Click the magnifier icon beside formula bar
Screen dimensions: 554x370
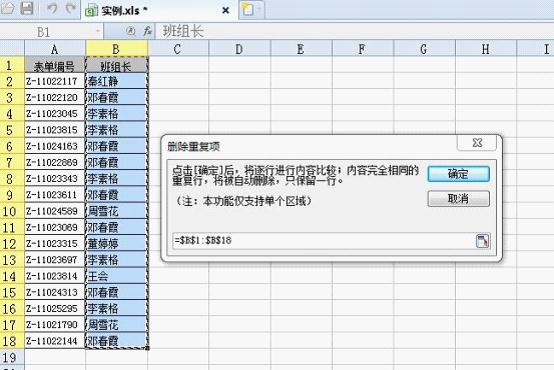click(131, 31)
